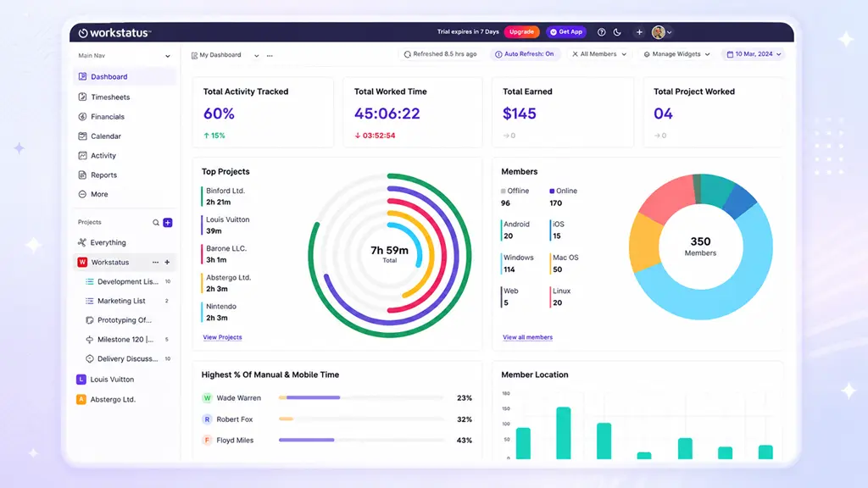Open Reports from the sidebar
Viewport: 868px width, 488px height.
[x=103, y=175]
